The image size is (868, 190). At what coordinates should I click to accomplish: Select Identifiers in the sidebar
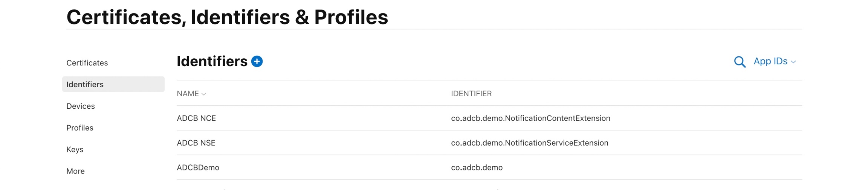pyautogui.click(x=85, y=85)
